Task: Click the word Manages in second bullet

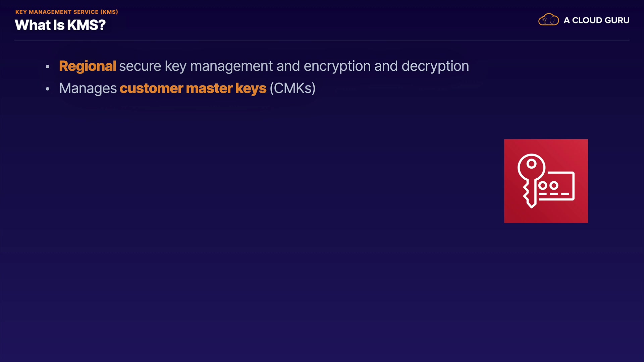Action: (88, 88)
